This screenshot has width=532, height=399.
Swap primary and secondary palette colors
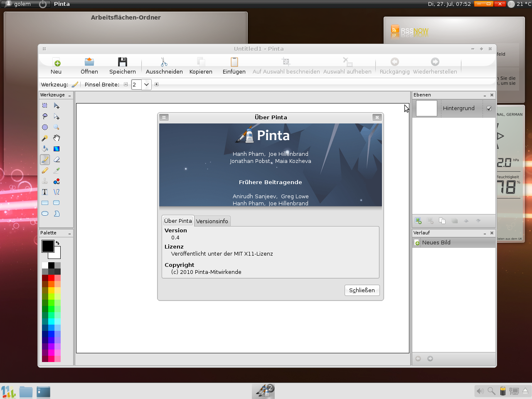[58, 243]
